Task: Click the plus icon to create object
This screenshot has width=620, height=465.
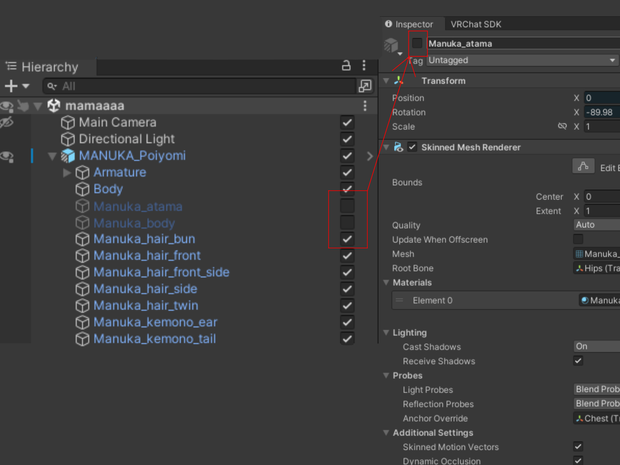Action: (11, 86)
